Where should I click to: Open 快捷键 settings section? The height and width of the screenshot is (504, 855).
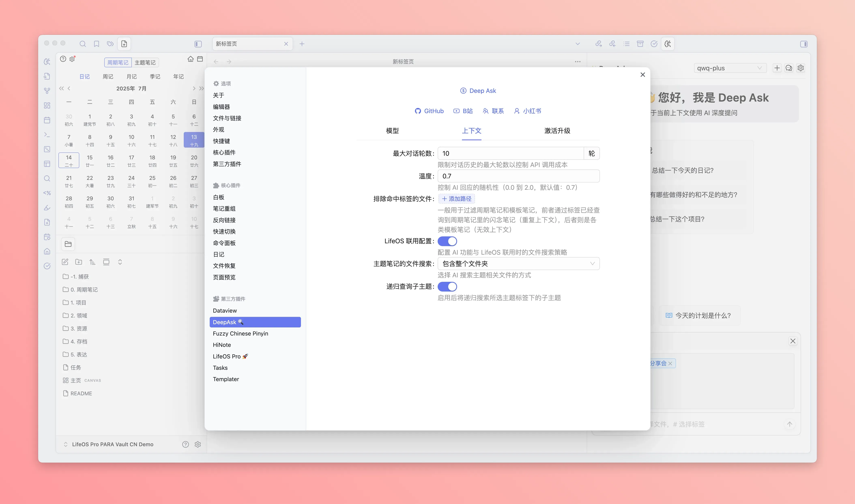(221, 141)
